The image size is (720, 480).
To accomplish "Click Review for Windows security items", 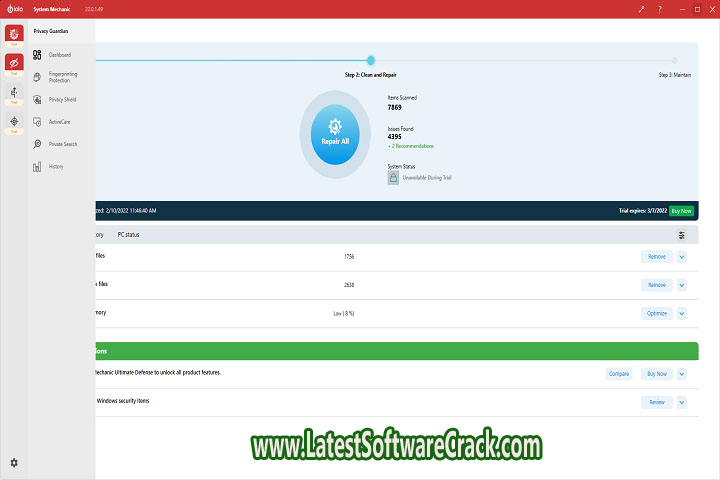I will click(657, 402).
